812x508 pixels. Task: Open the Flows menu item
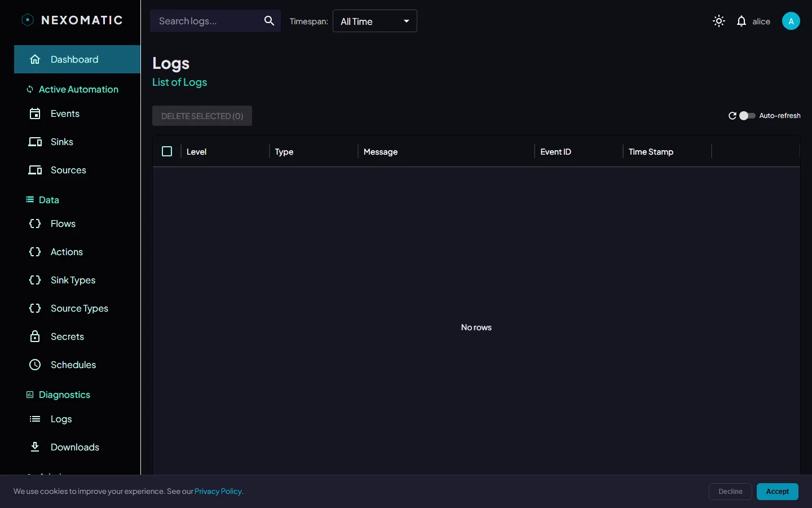(x=77, y=224)
